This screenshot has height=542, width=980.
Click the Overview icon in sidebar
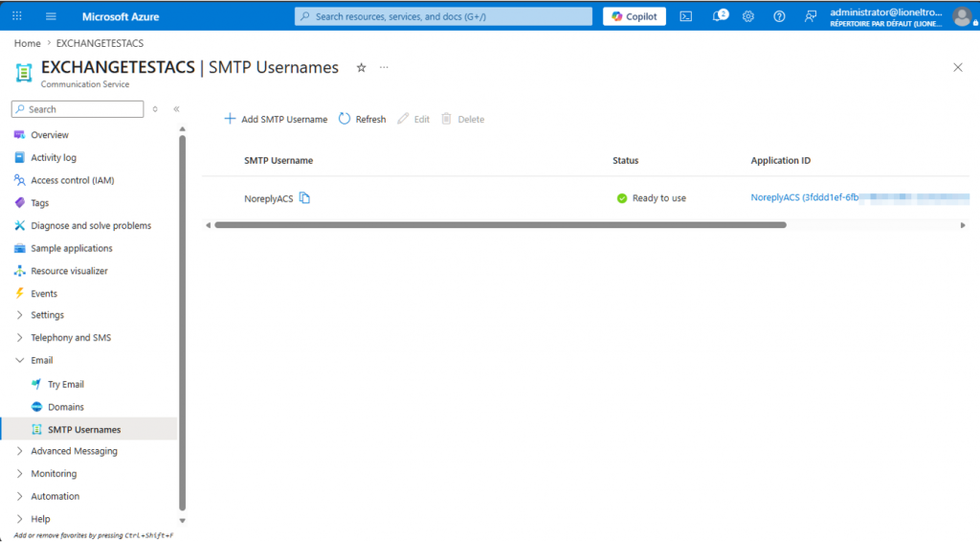pyautogui.click(x=19, y=134)
